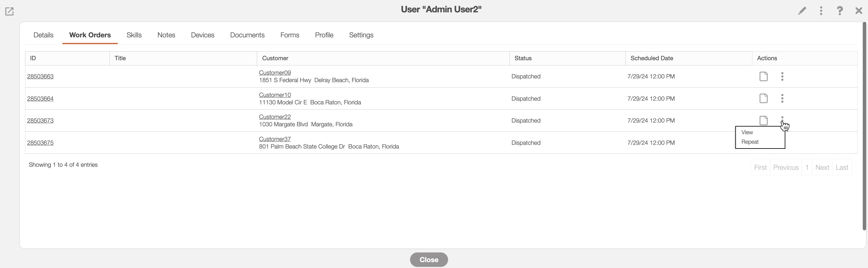Click the Next pagination button
Viewport: 868px width, 268px height.
coord(822,167)
